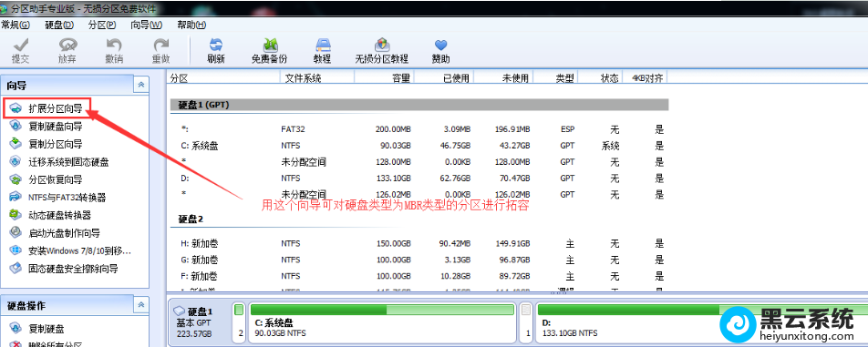Sort by the 未使用 column header

click(503, 78)
